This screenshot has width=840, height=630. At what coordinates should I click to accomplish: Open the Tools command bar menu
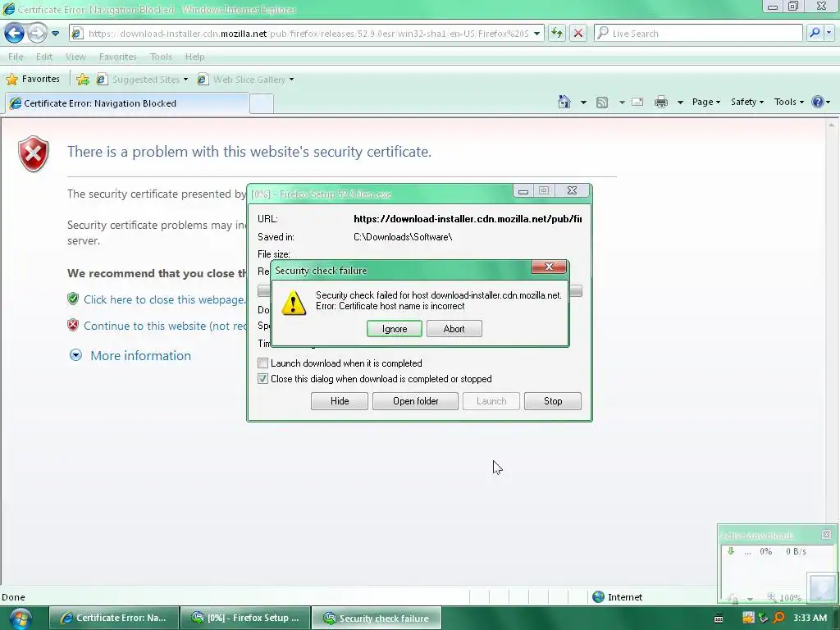[788, 102]
